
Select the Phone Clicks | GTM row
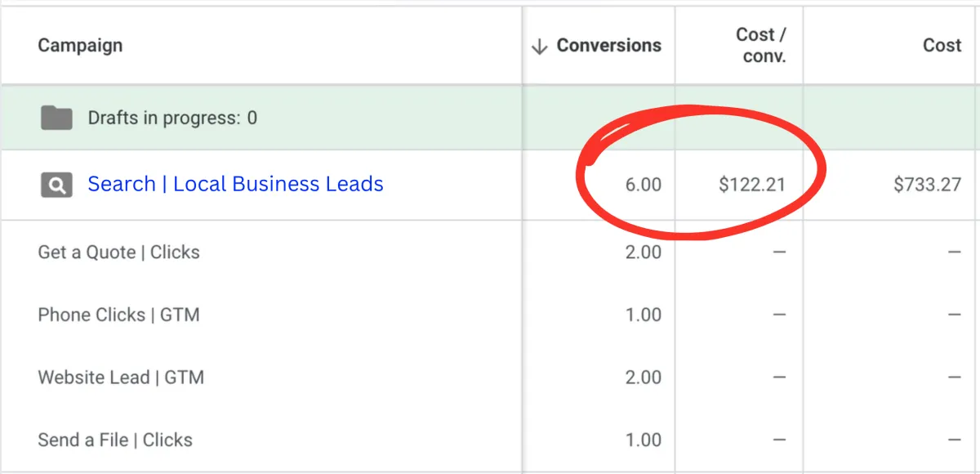click(x=118, y=315)
